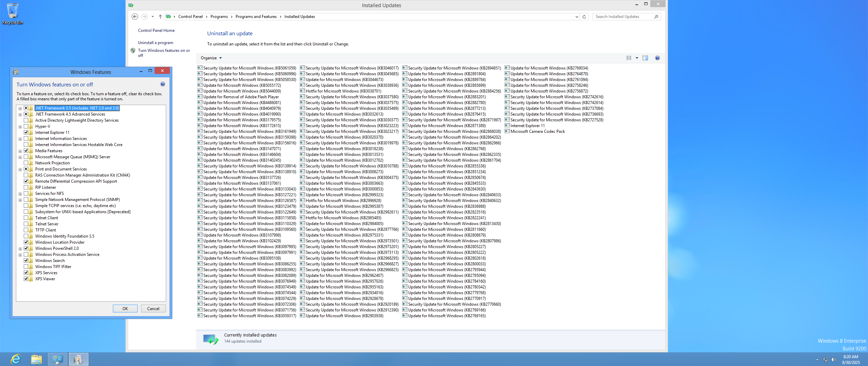Click Installed Updates breadcrumb
This screenshot has height=366, width=868.
[x=300, y=17]
